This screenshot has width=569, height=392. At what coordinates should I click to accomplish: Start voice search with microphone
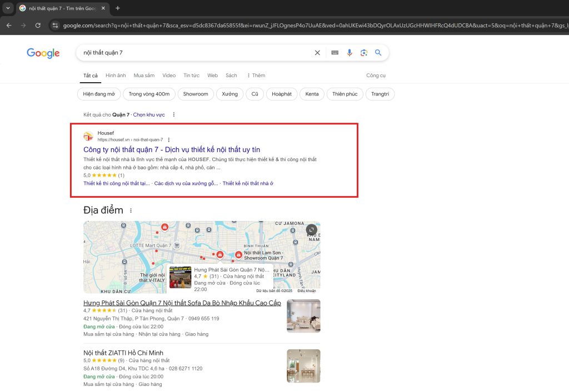350,53
